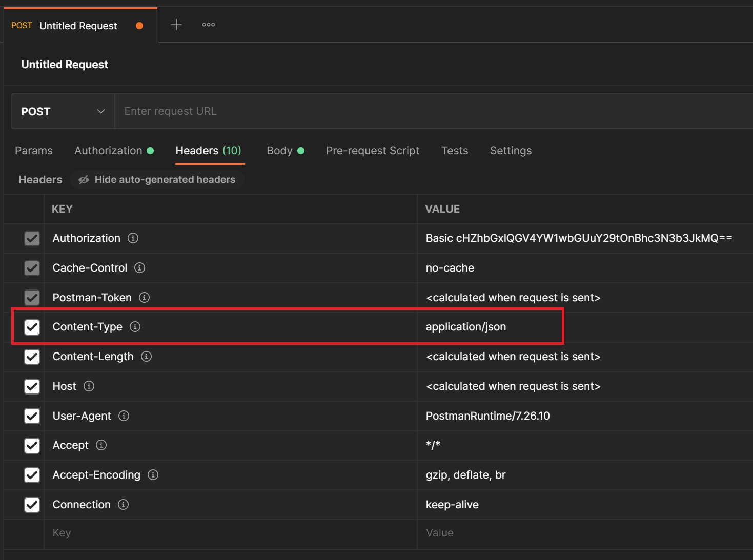Uncheck the Accept header checkbox
The image size is (753, 560).
[x=32, y=446]
